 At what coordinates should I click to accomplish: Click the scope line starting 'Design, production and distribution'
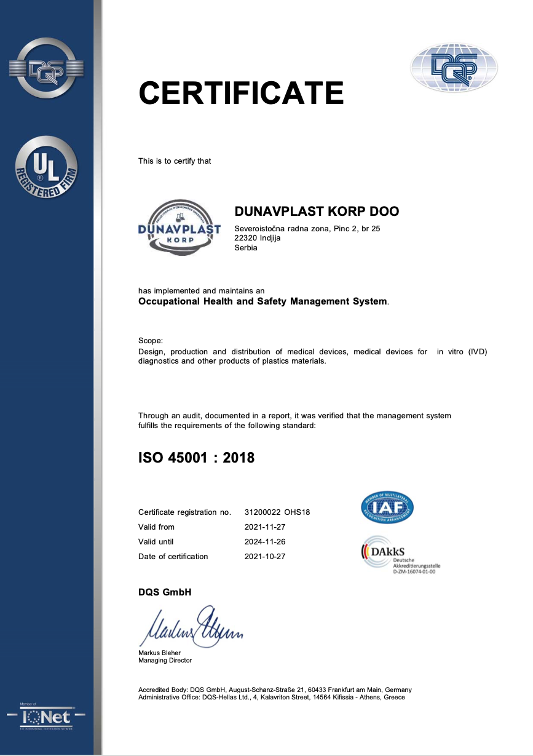coord(313,352)
